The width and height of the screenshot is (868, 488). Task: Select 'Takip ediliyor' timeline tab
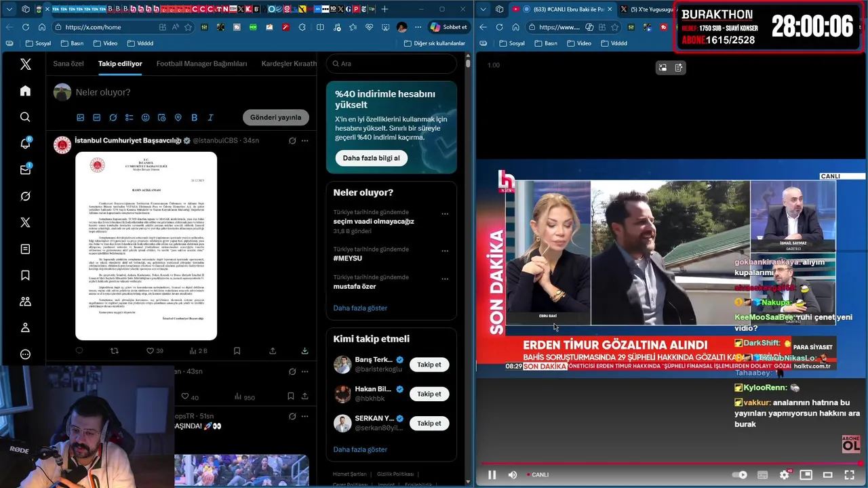[120, 64]
